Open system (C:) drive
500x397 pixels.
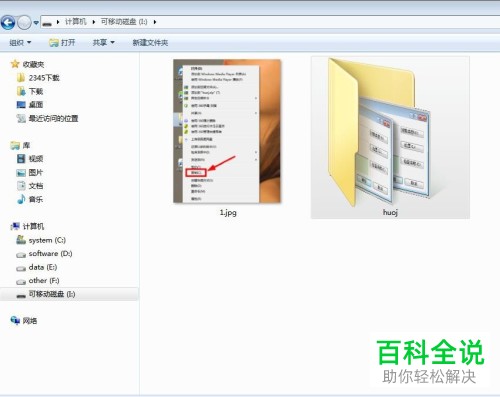(x=47, y=240)
